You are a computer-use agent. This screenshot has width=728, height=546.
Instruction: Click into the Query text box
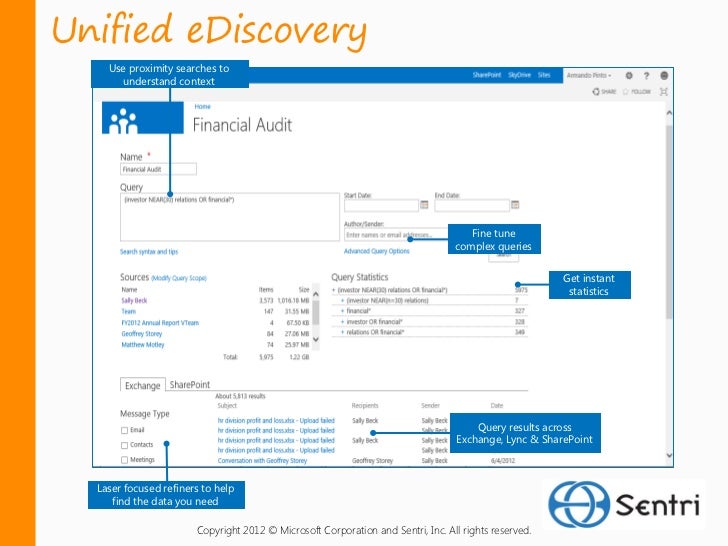230,217
